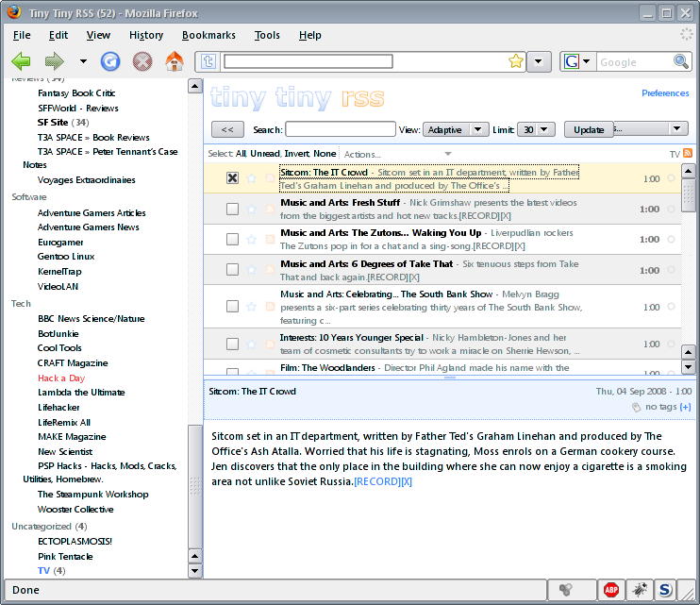Open the Preferences link
The image size is (700, 605).
(665, 93)
